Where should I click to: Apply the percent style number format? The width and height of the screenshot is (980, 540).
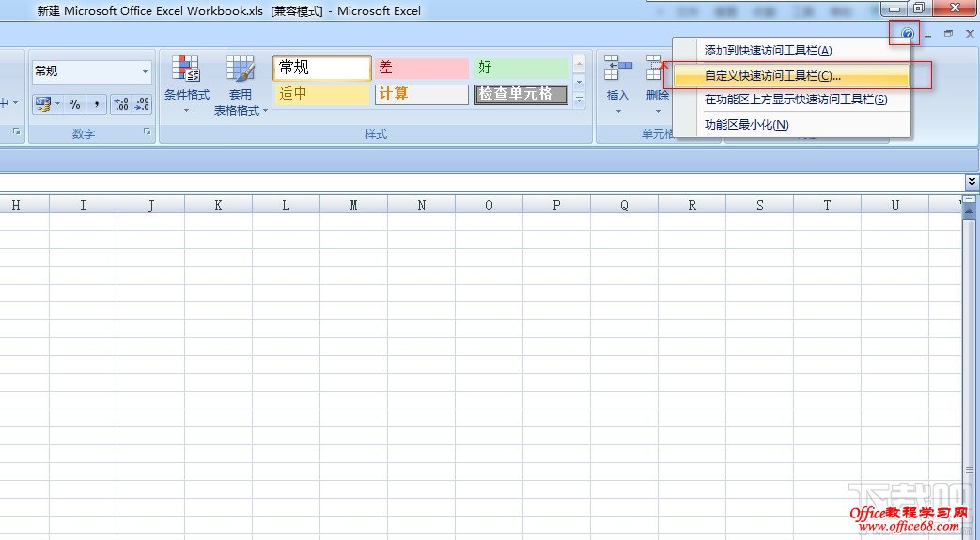point(75,104)
